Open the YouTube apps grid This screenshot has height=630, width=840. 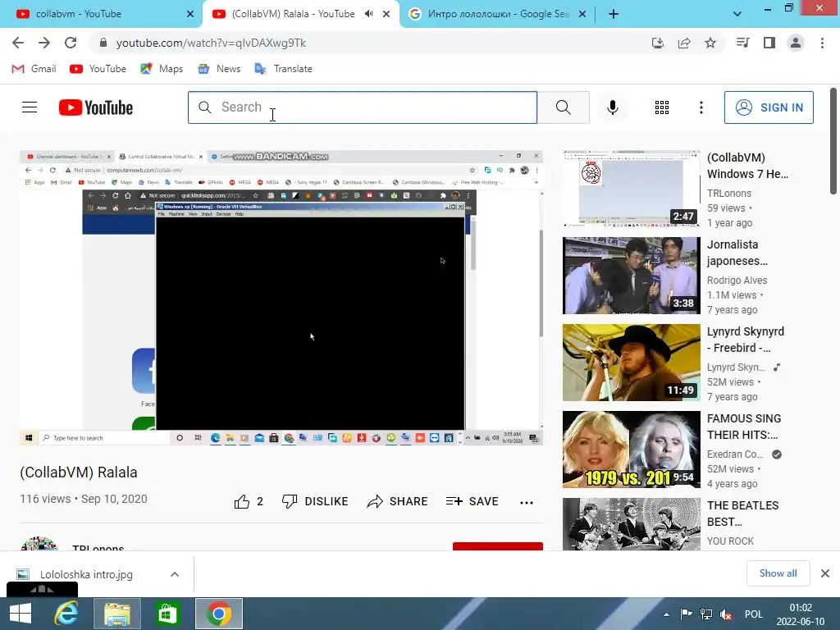coord(662,107)
